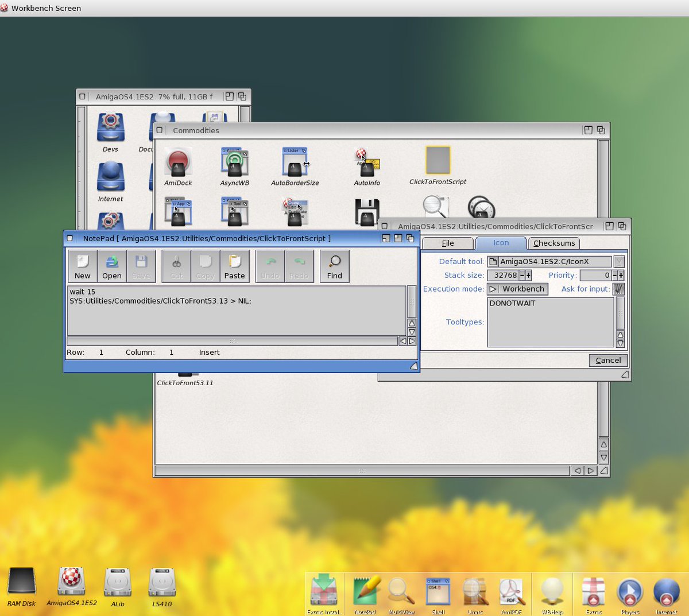This screenshot has height=616, width=689.
Task: Click the Copy icon in NotePad
Action: click(x=206, y=266)
